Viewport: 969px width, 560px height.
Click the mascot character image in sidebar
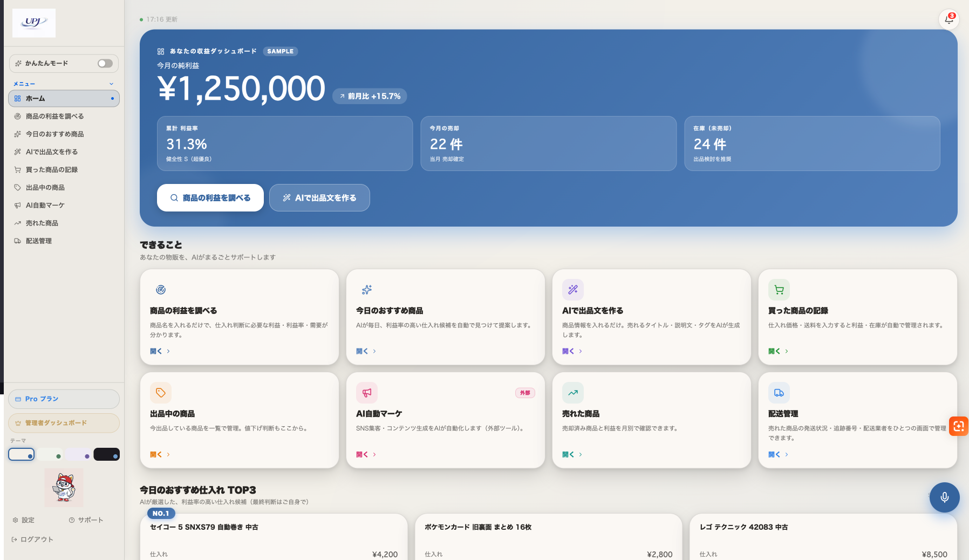click(x=64, y=487)
